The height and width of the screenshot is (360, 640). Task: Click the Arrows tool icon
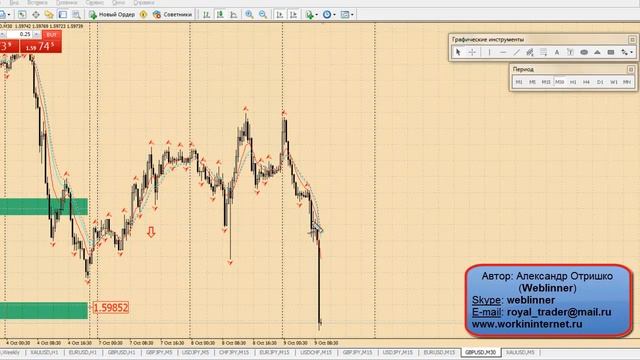(624, 52)
